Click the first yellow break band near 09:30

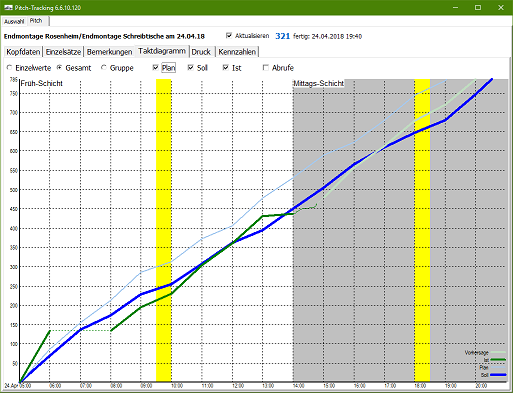164,230
